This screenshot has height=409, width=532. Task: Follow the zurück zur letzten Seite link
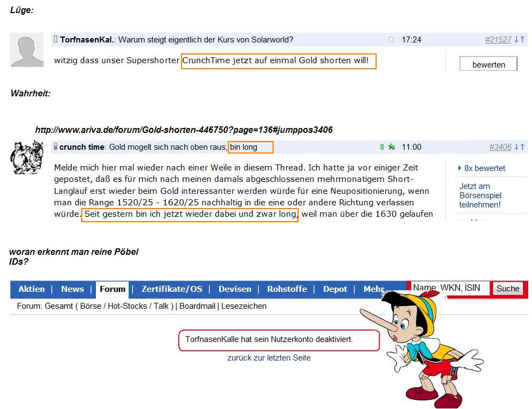click(x=269, y=358)
